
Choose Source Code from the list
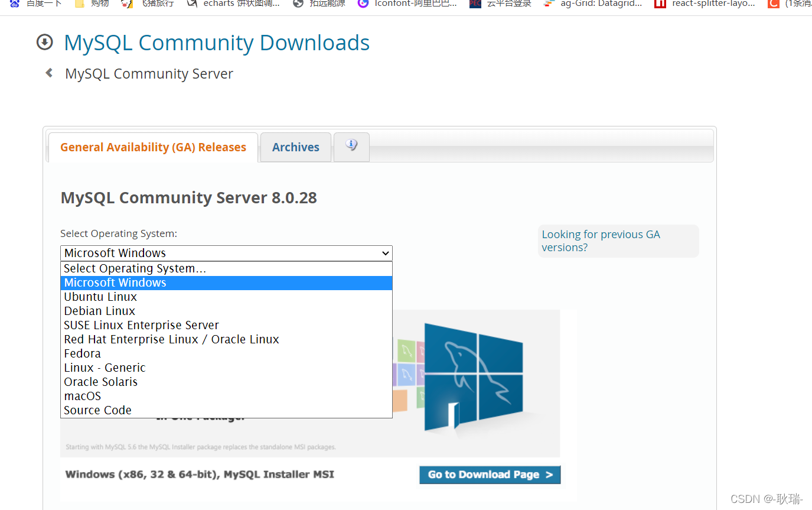(226, 410)
